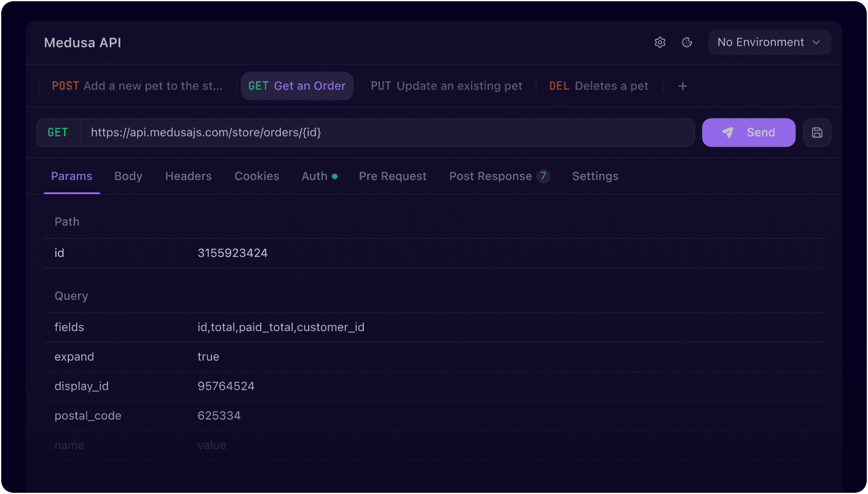The height and width of the screenshot is (494, 868).
Task: Click the fields parameter name
Action: 69,327
